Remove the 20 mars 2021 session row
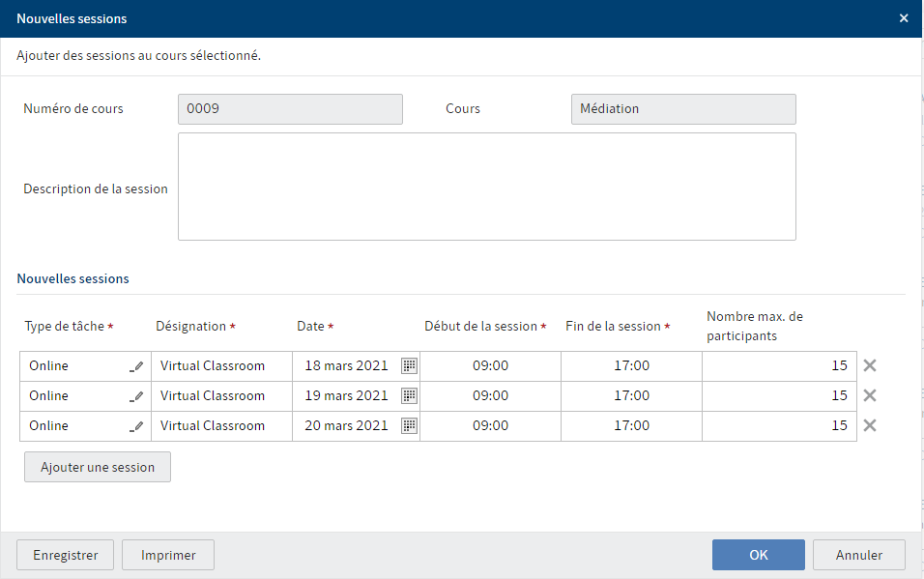Image resolution: width=924 pixels, height=579 pixels. 870,425
